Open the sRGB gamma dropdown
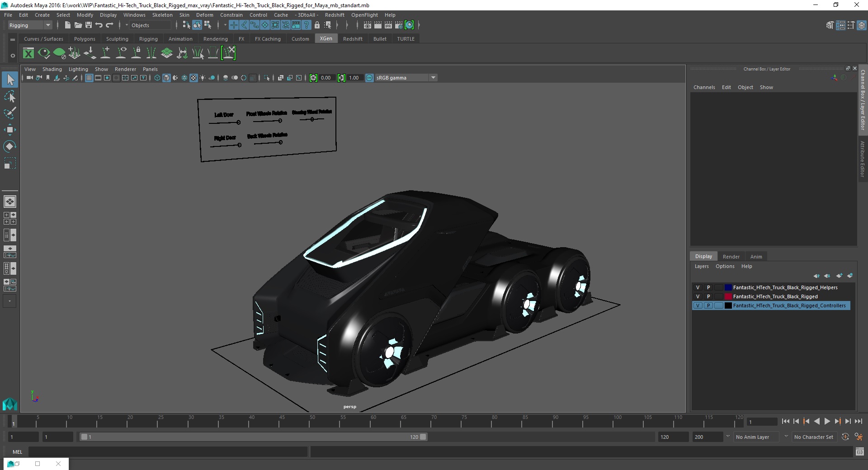 (406, 78)
